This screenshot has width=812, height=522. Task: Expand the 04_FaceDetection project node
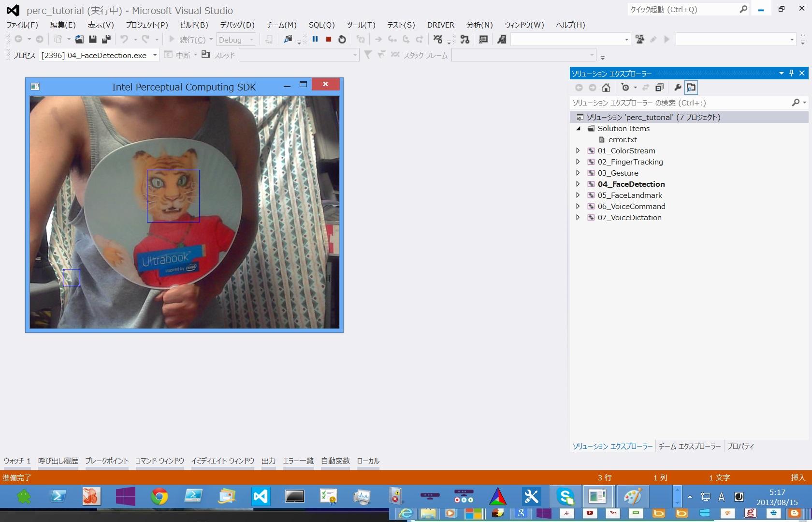click(578, 184)
